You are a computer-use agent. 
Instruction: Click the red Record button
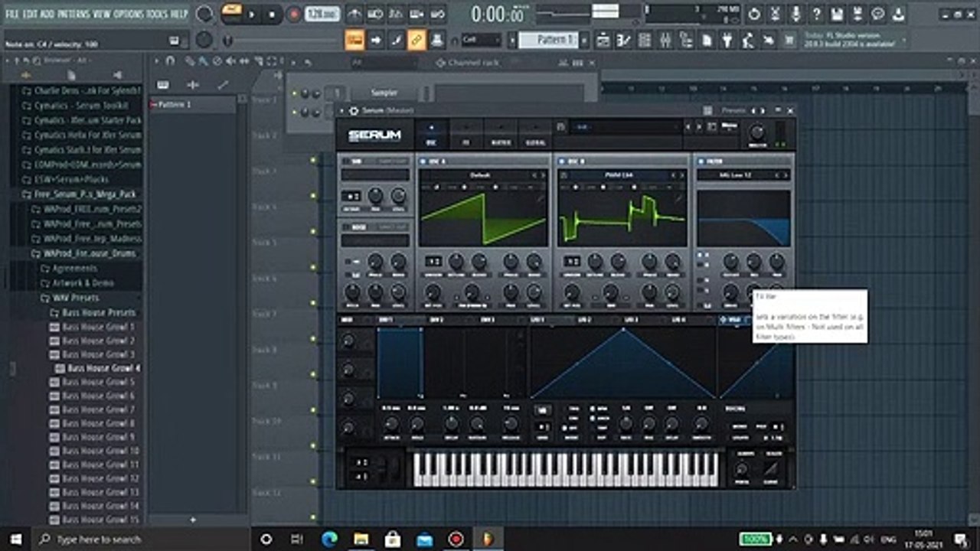294,14
